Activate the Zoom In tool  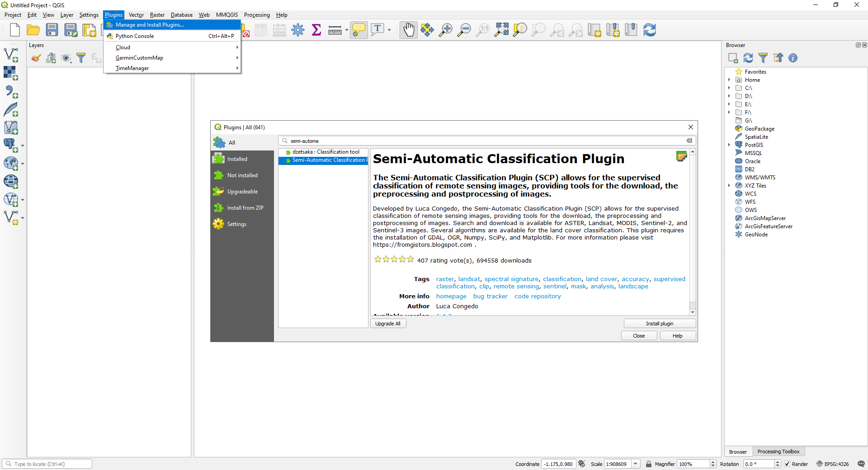coord(445,30)
